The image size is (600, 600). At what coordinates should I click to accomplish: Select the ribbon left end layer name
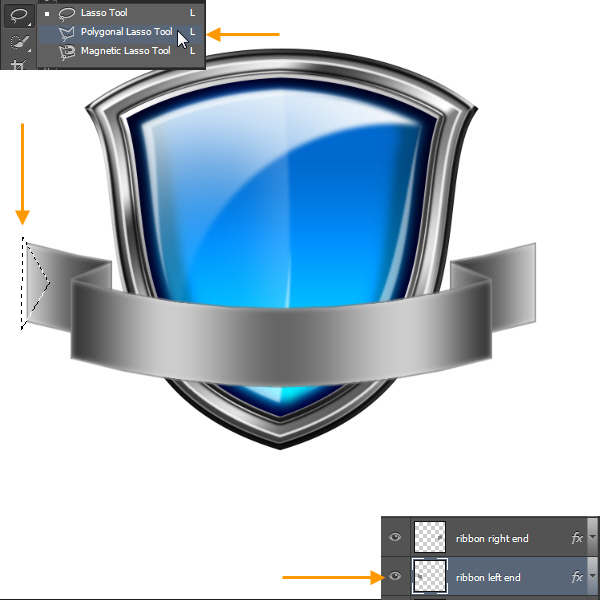488,577
